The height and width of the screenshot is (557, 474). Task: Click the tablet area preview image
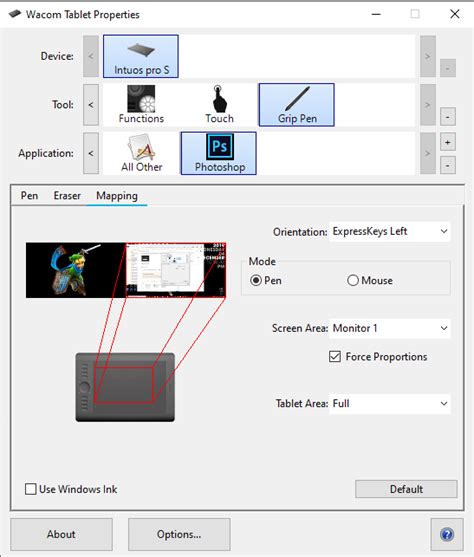click(125, 387)
